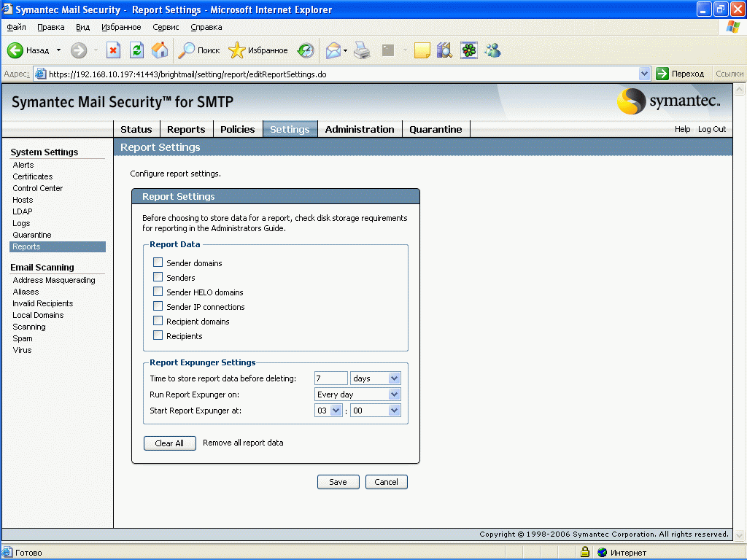This screenshot has height=560, width=747.
Task: Go back with the Назад arrow icon
Action: (x=15, y=50)
